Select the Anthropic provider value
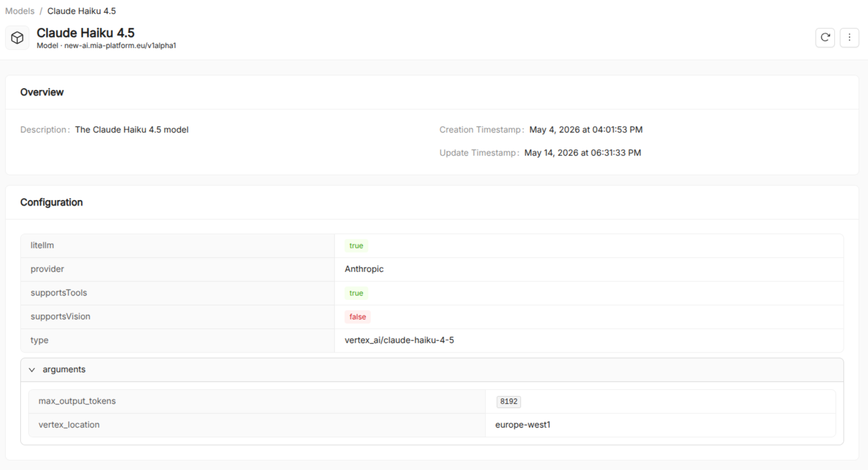 [364, 269]
